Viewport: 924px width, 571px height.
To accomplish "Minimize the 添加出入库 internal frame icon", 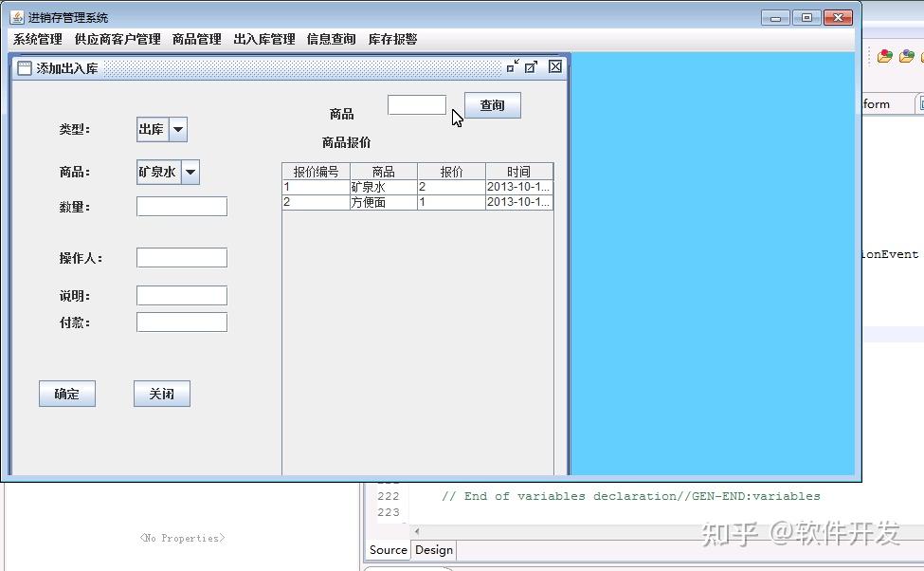I will tap(513, 67).
